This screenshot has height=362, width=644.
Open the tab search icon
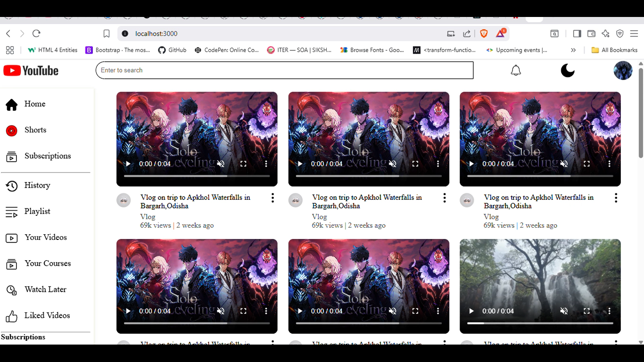555,33
